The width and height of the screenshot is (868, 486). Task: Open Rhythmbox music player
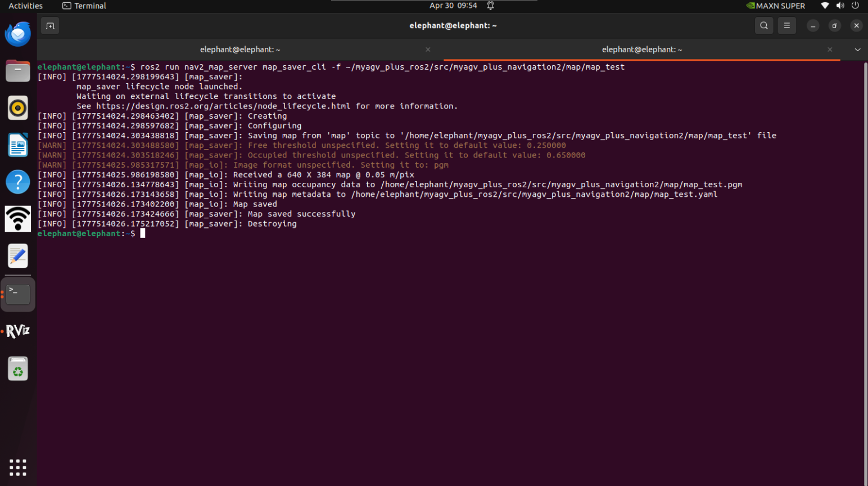[x=18, y=108]
